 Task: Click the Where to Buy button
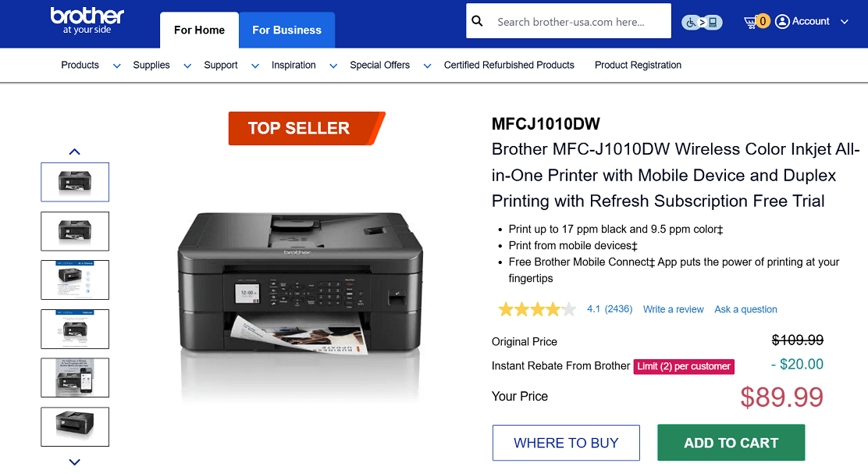tap(566, 443)
